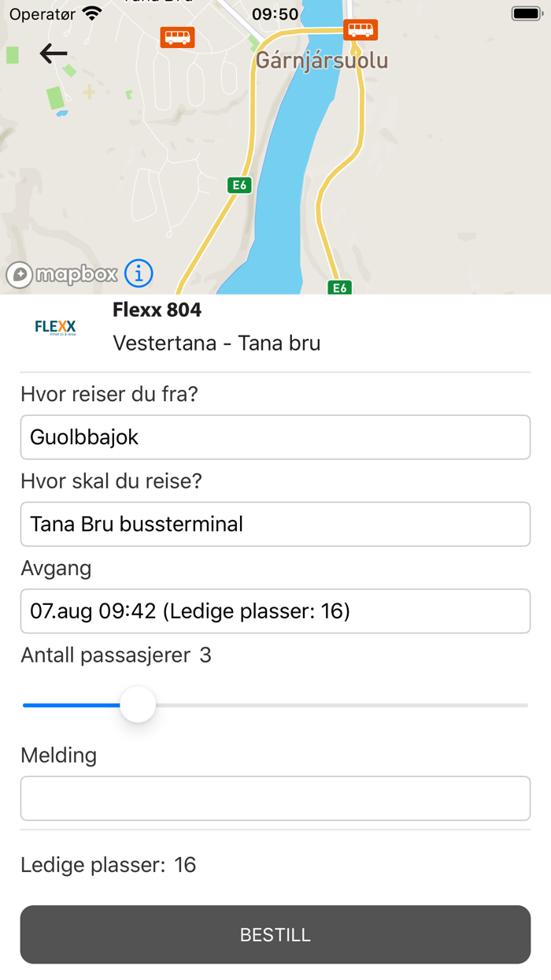Tap the Flexx 804 route title
This screenshot has height=980, width=551.
point(156,310)
